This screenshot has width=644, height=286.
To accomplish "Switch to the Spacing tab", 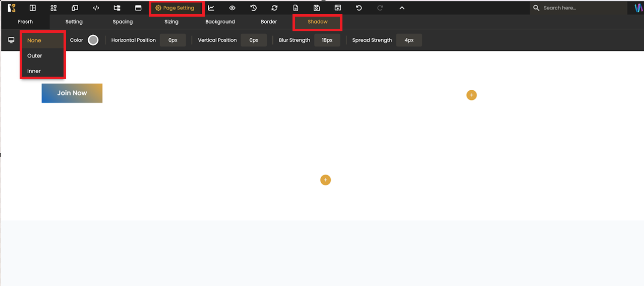I will [x=123, y=22].
